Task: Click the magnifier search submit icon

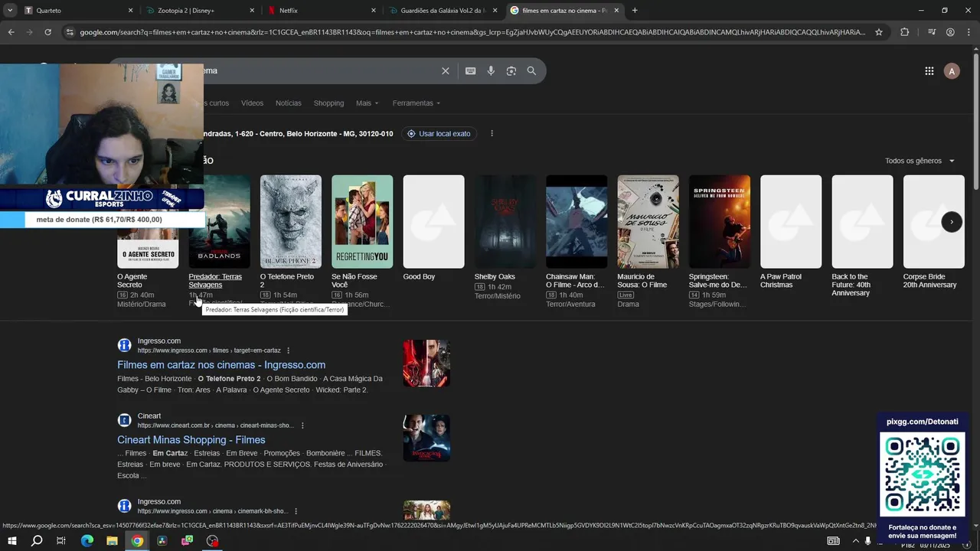Action: 531,71
